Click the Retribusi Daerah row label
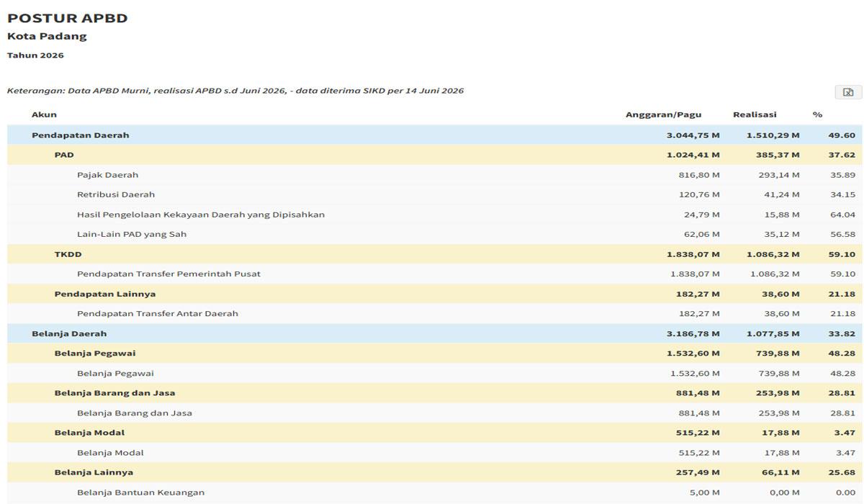The image size is (864, 504). tap(116, 194)
